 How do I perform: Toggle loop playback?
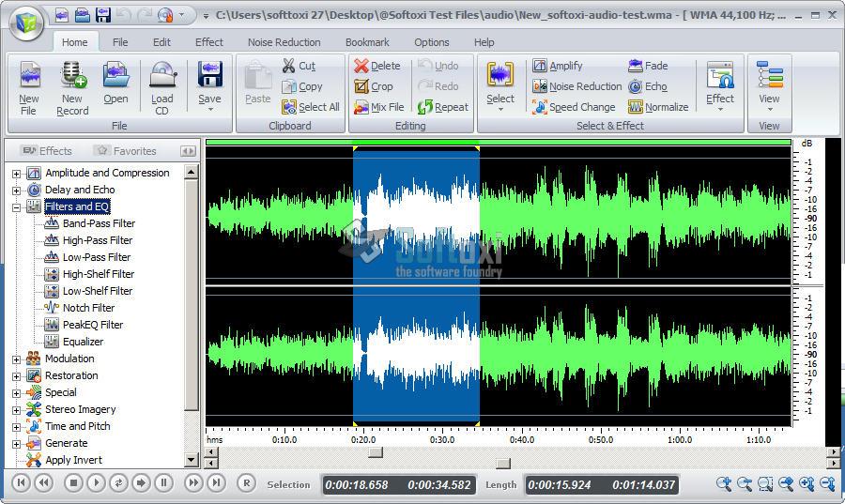(118, 483)
